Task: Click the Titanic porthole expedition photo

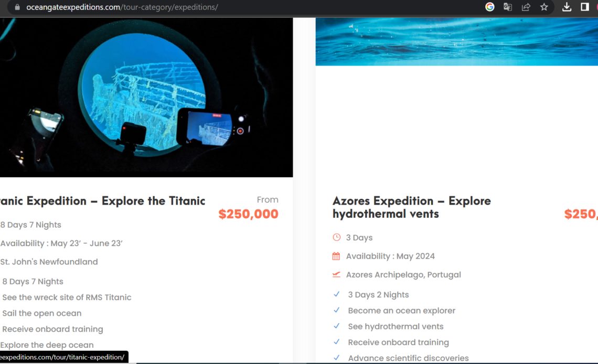Action: [x=146, y=97]
